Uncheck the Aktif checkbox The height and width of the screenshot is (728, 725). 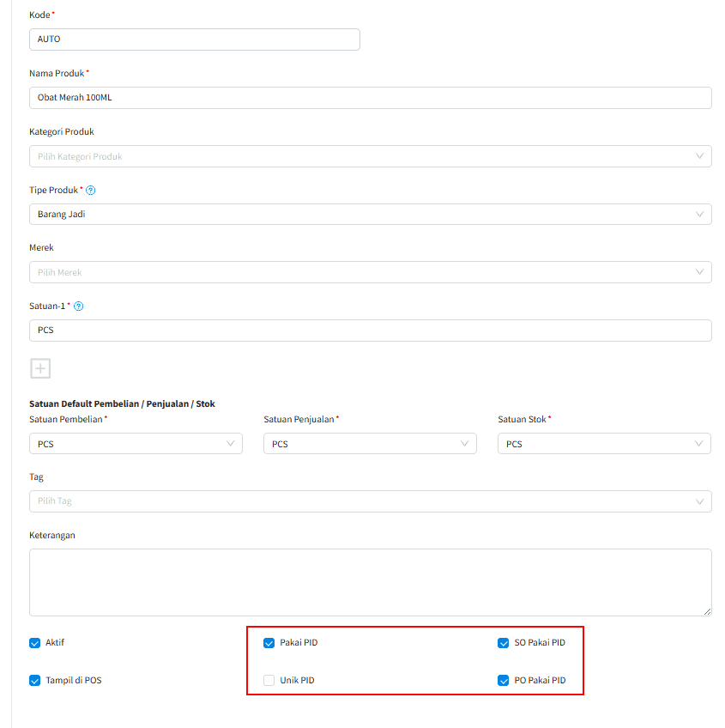(35, 642)
